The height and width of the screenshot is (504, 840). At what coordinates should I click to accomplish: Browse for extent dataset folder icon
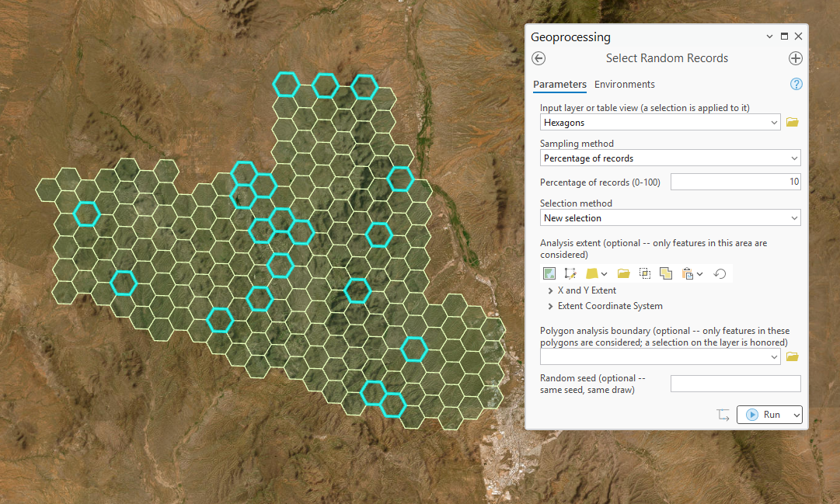[x=623, y=273]
